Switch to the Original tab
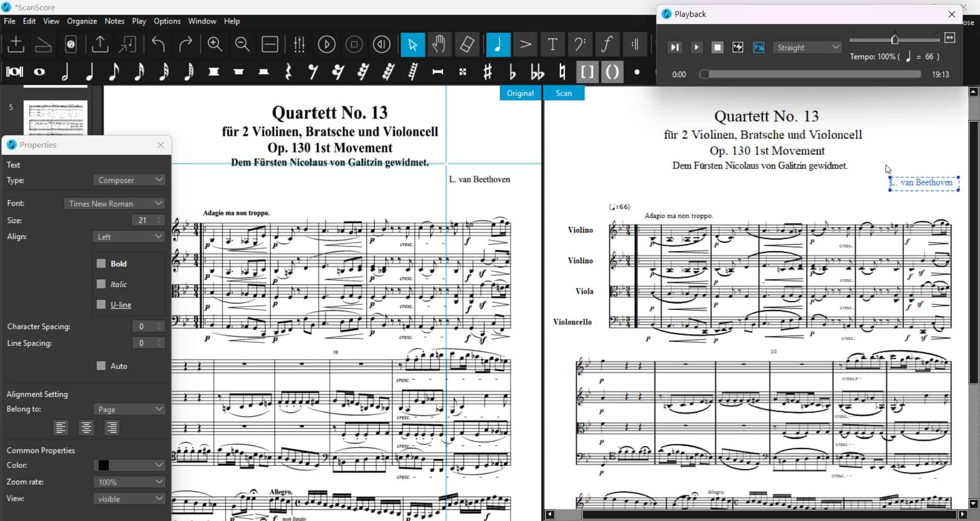 point(520,92)
